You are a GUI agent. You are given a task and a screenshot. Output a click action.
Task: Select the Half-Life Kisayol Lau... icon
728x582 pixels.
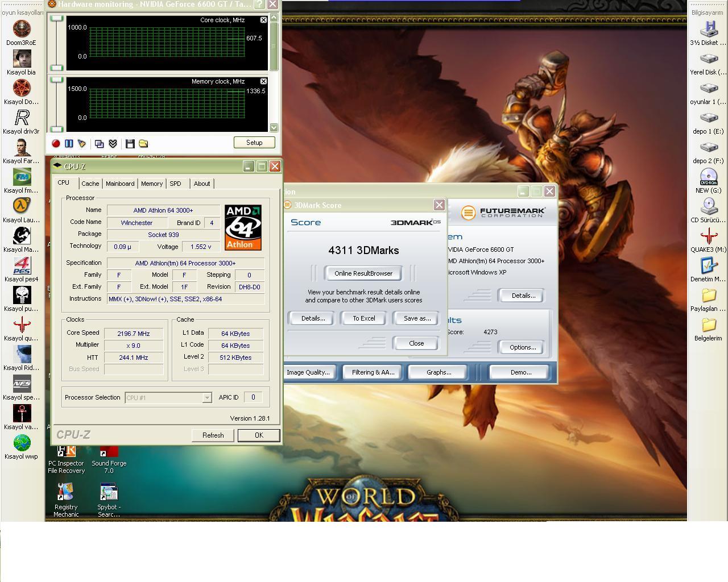pos(22,210)
